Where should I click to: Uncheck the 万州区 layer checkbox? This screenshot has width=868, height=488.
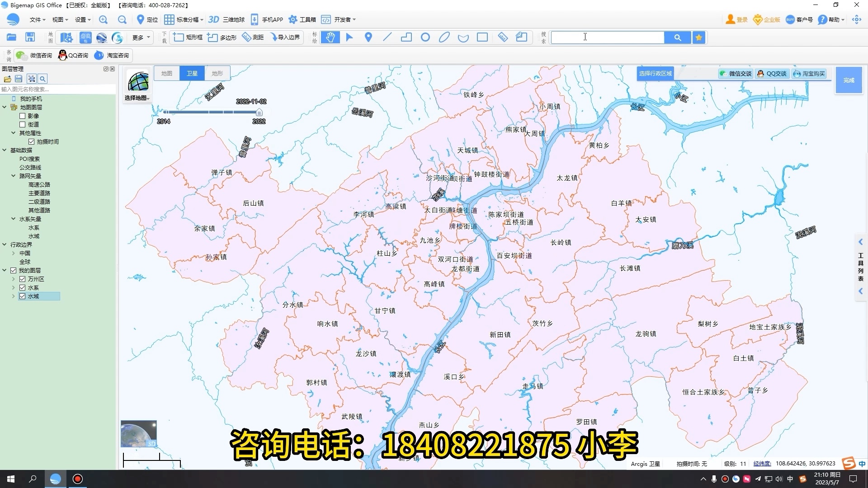[x=22, y=279]
